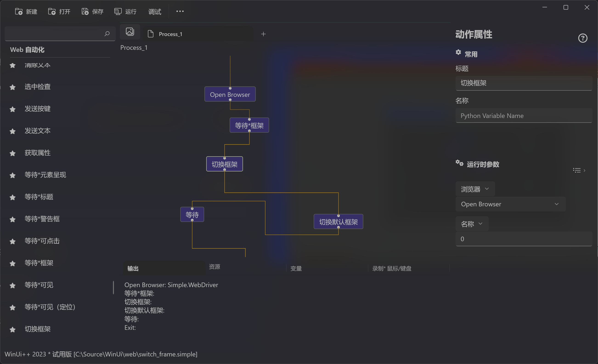598x364 pixels.
Task: Switch to the 变量 tab
Action: click(296, 269)
